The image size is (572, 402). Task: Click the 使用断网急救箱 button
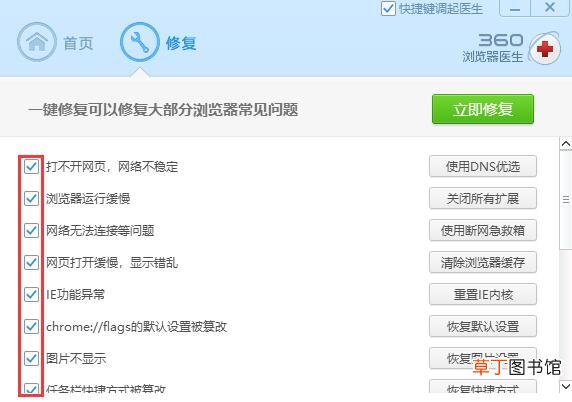point(483,230)
